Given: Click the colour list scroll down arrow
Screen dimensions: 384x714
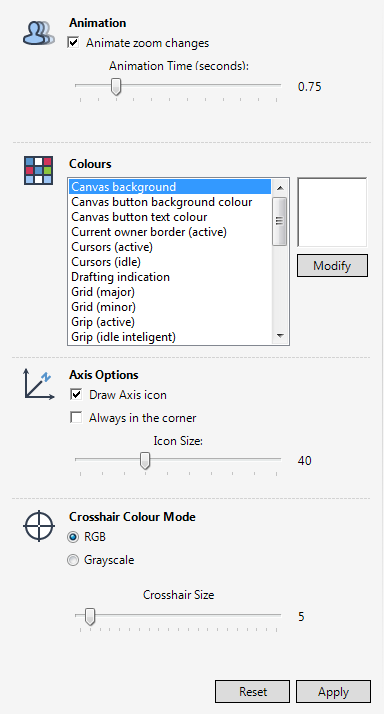Looking at the screenshot, I should (x=280, y=337).
